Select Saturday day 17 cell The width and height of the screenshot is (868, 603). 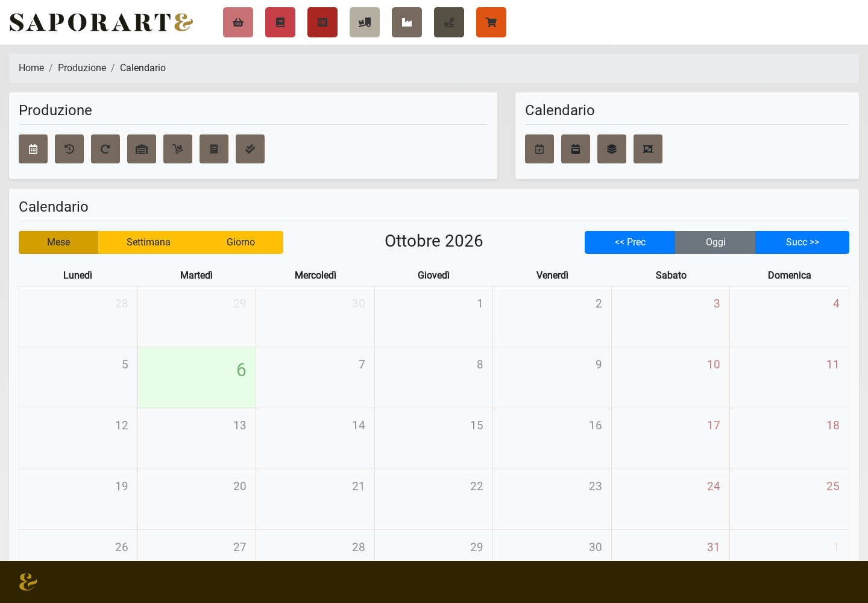(670, 438)
